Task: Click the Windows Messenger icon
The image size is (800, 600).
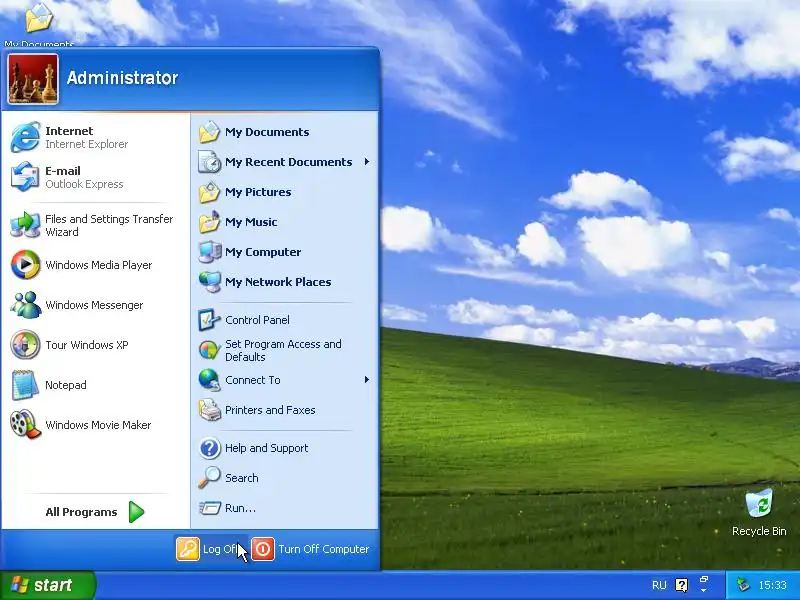Action: 25,305
